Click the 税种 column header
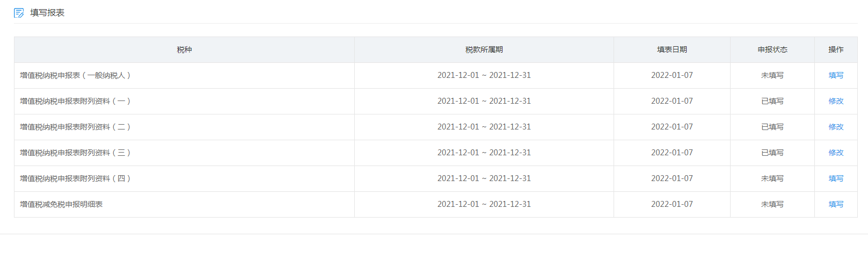 184,49
